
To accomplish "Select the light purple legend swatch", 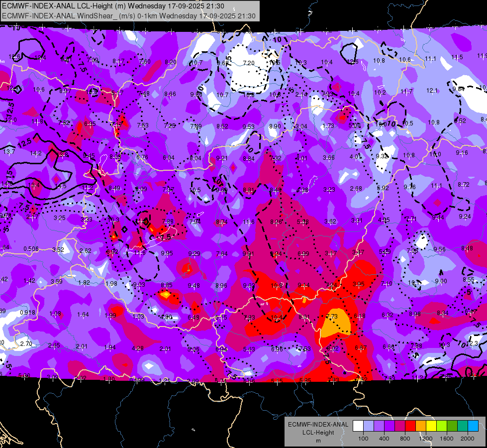I will coord(379,426).
